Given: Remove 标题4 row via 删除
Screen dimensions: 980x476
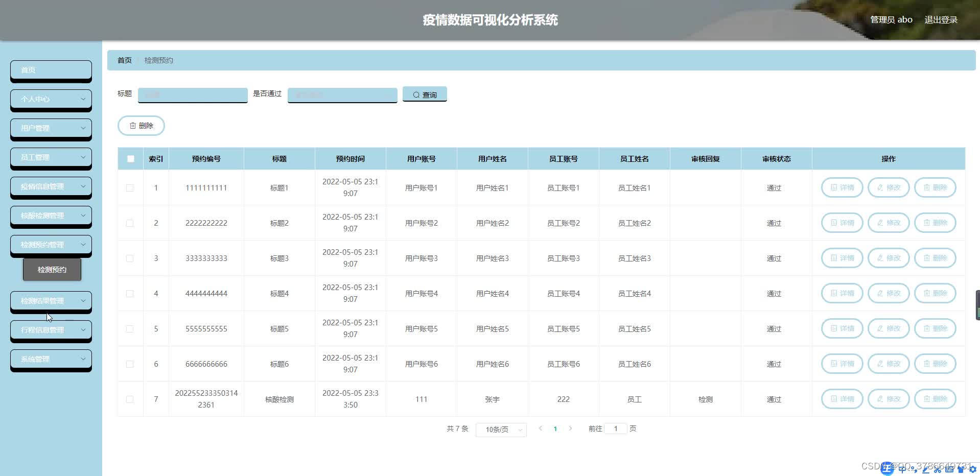Looking at the screenshot, I should click(935, 293).
